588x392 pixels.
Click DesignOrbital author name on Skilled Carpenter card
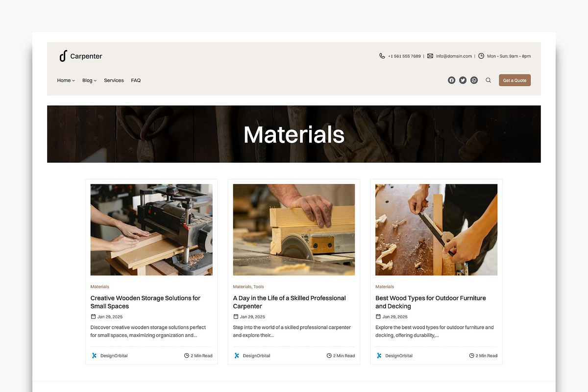coord(257,356)
